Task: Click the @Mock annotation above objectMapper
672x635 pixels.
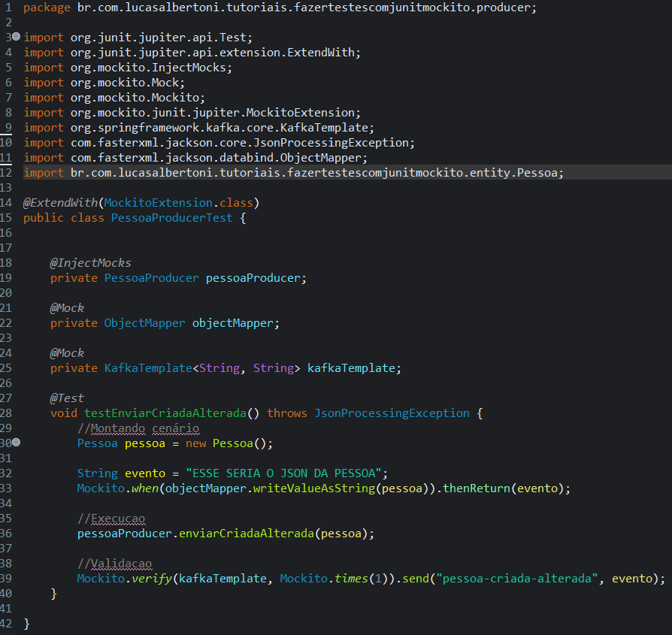Action: click(x=67, y=307)
